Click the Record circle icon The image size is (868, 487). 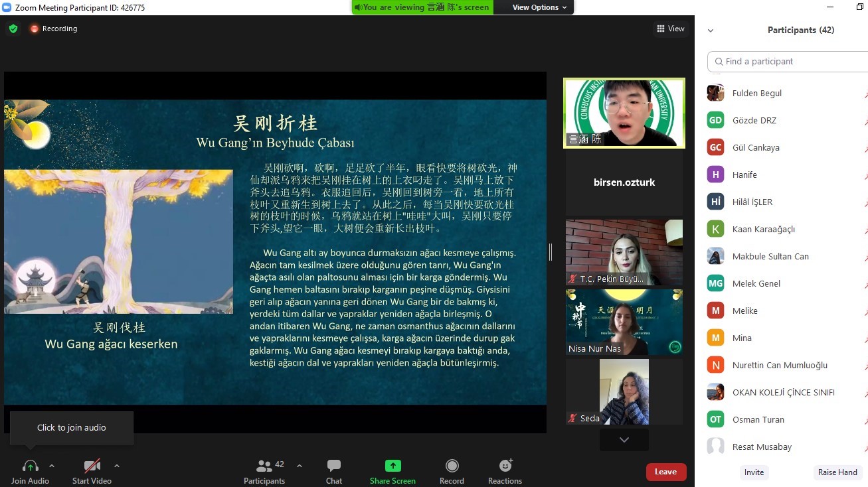click(x=452, y=466)
